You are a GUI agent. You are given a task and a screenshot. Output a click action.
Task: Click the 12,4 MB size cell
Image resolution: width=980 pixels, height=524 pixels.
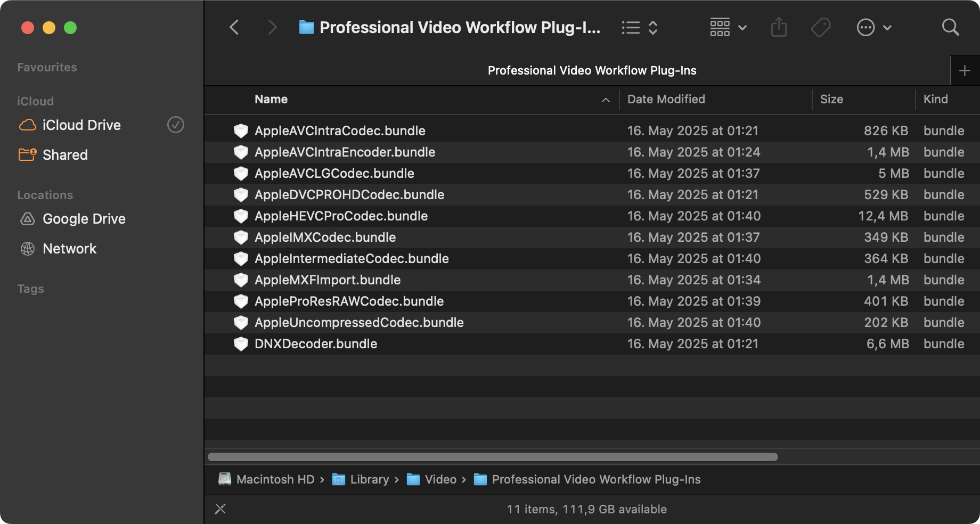pyautogui.click(x=884, y=216)
